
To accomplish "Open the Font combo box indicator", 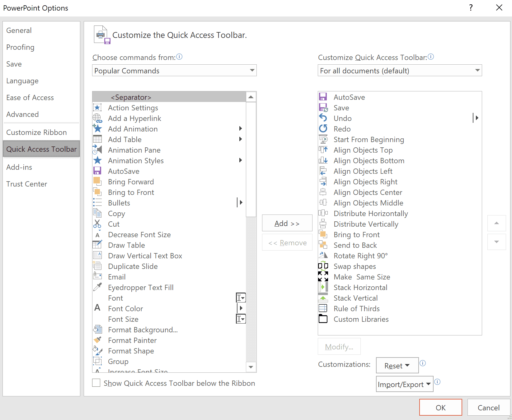I will [x=241, y=298].
